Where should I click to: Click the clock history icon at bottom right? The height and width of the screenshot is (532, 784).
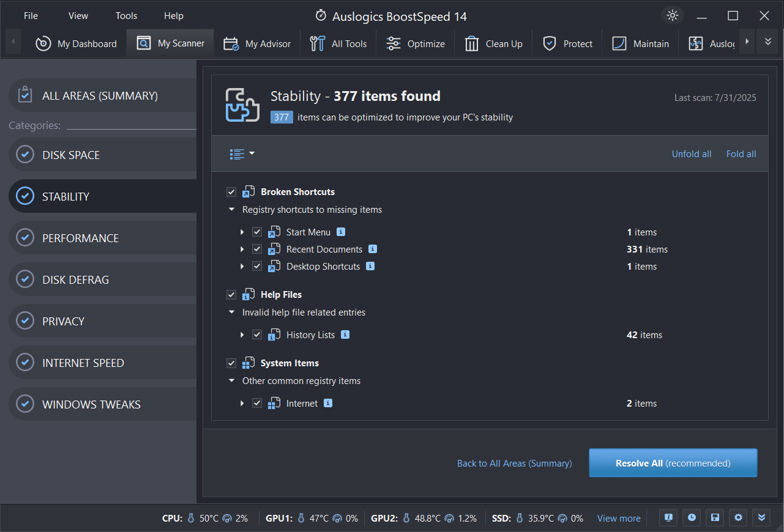click(691, 517)
